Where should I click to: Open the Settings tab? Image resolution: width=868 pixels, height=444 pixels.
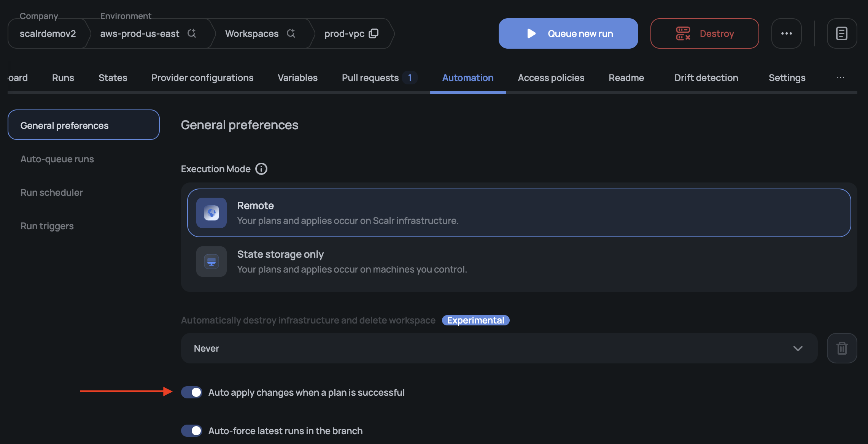(x=787, y=78)
